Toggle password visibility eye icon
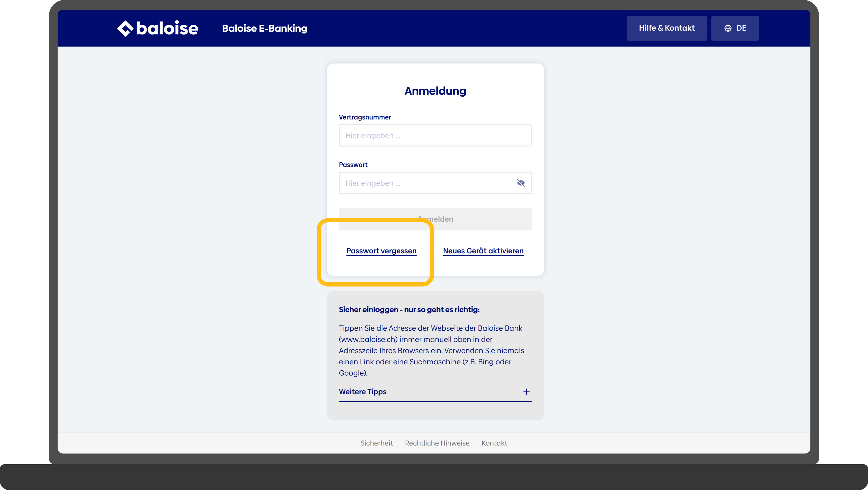The width and height of the screenshot is (868, 490). pyautogui.click(x=521, y=183)
